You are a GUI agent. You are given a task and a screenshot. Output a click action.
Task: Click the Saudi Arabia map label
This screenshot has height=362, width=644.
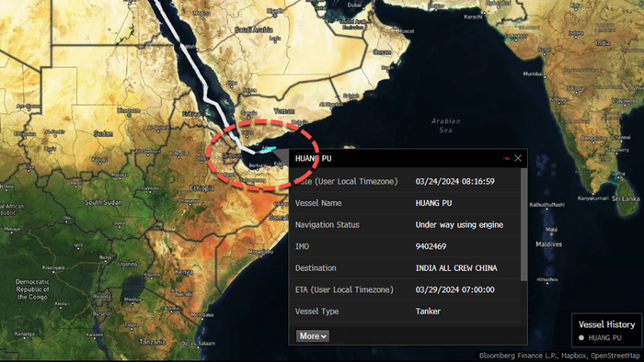[253, 30]
